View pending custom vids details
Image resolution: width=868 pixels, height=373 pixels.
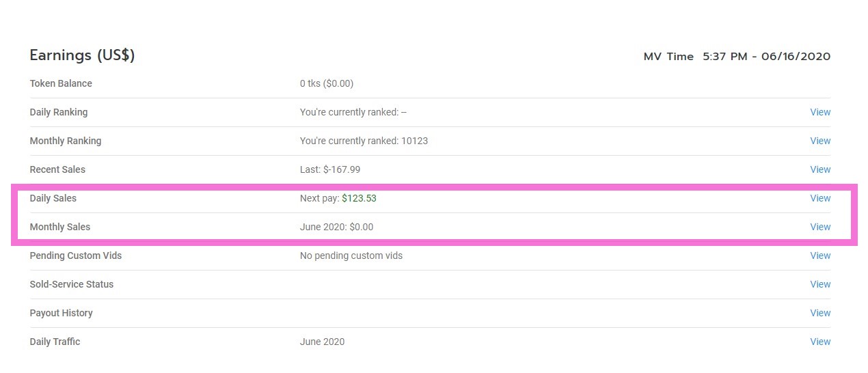tap(820, 255)
